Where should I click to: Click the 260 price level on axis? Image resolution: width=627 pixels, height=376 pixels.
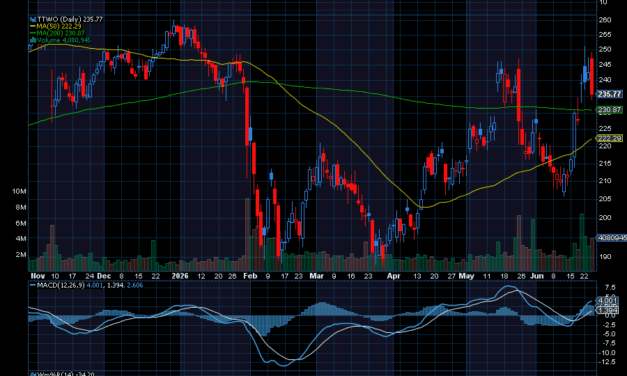point(605,20)
